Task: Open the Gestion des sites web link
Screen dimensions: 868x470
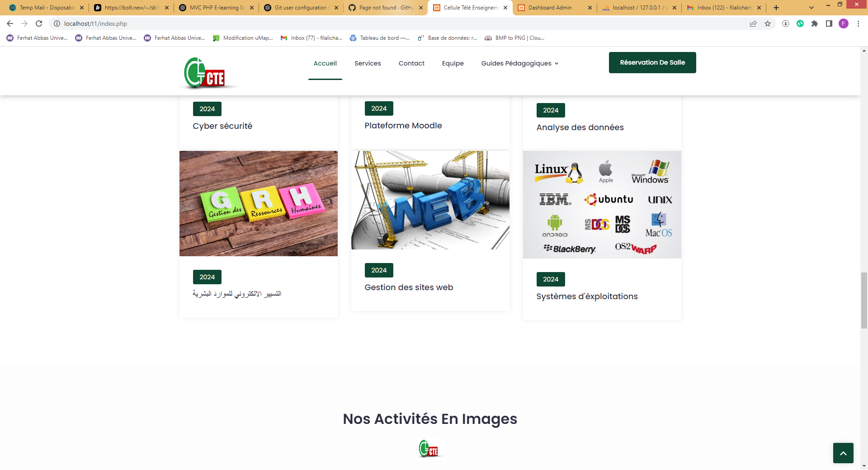Action: (409, 287)
